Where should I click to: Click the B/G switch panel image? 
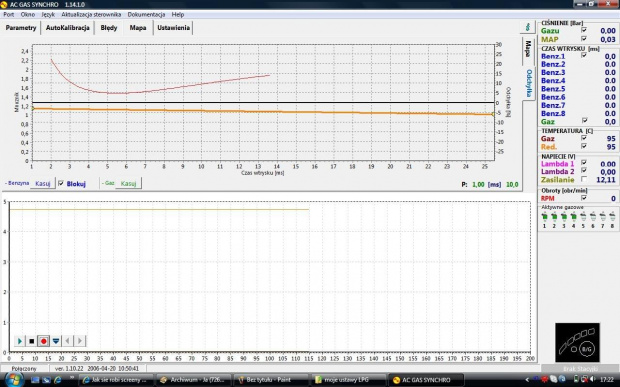click(577, 342)
